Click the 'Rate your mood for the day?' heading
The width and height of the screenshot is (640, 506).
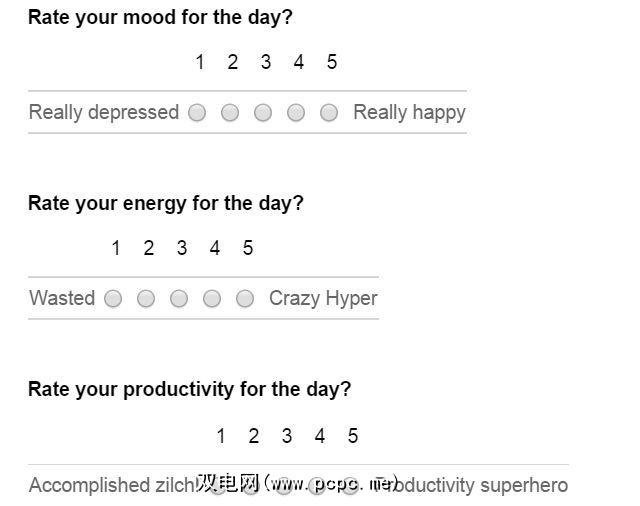[160, 17]
